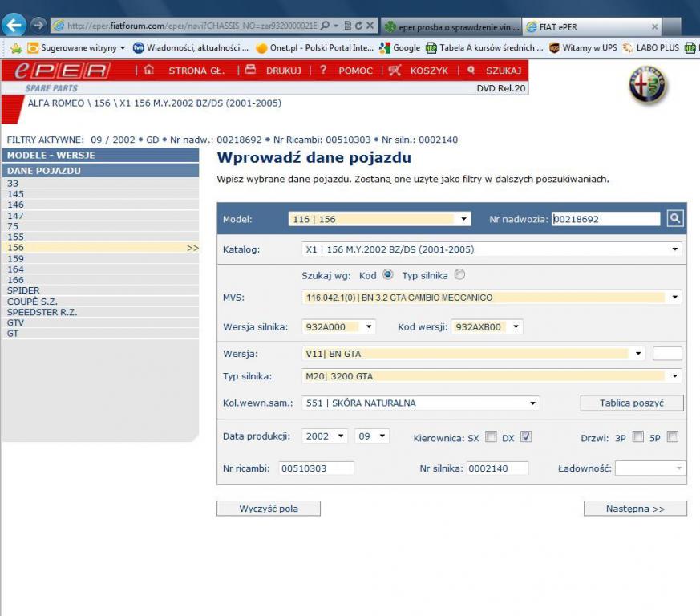This screenshot has height=616, width=700.
Task: Click the browser back arrow button
Action: pos(14,25)
